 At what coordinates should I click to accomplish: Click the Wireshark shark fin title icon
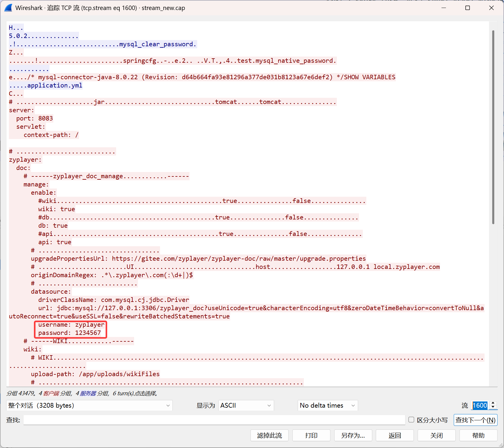8,8
